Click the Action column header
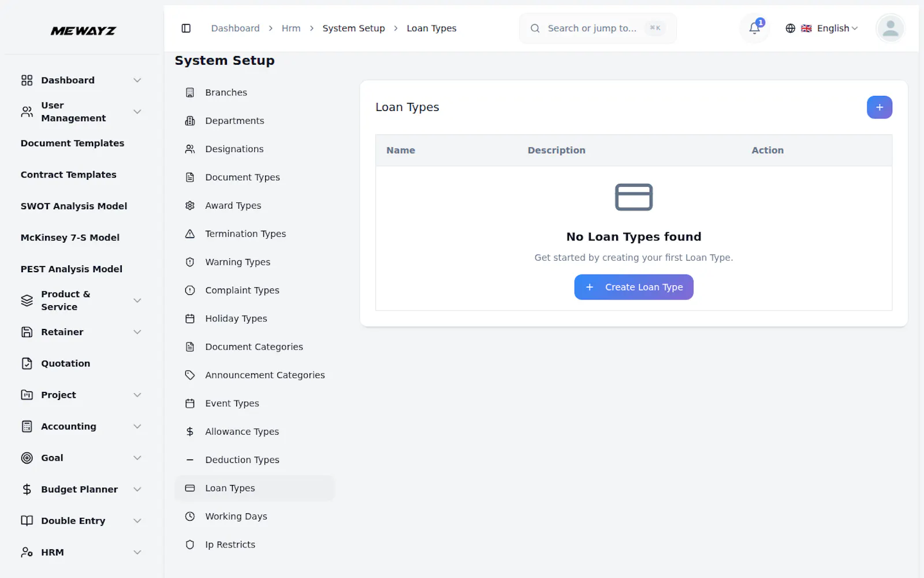This screenshot has width=924, height=578. coord(767,150)
